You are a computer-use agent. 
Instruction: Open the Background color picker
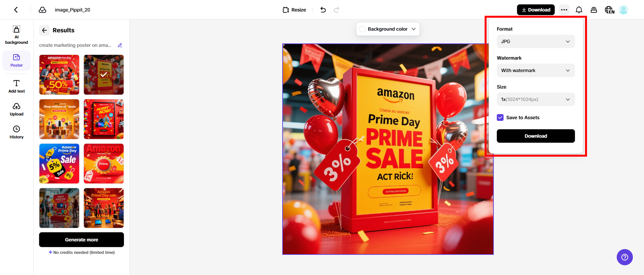[388, 29]
